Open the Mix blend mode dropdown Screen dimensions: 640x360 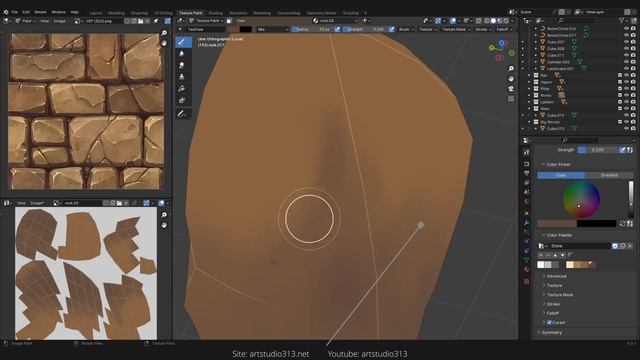click(x=273, y=29)
